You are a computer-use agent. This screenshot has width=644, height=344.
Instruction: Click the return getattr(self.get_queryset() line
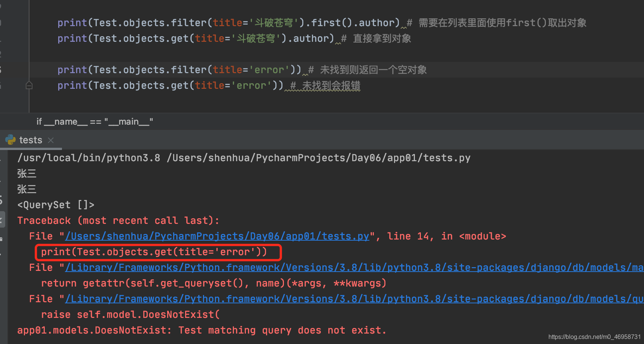click(x=214, y=283)
